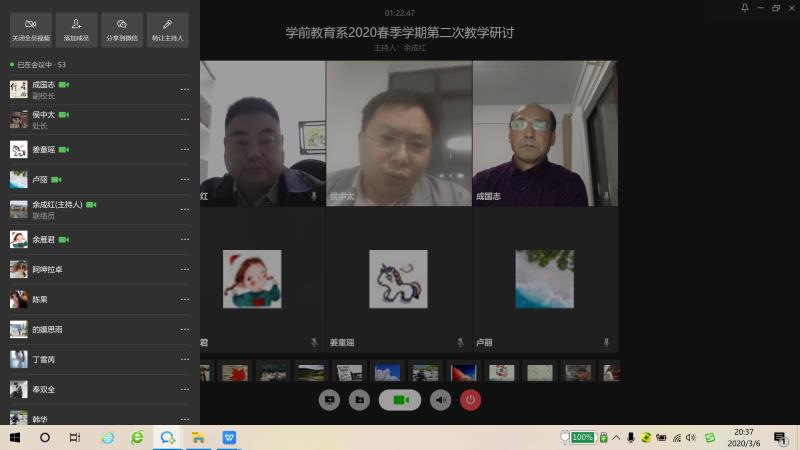Toggle the green camera video button
Screen dimensions: 800x450
[400, 400]
